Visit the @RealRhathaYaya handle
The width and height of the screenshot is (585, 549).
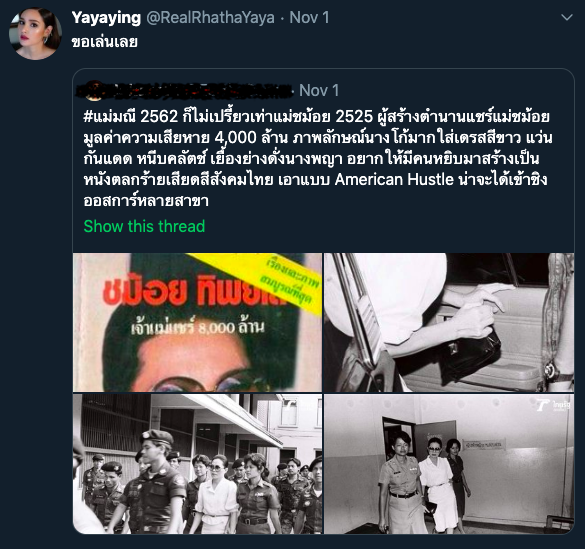pos(210,18)
